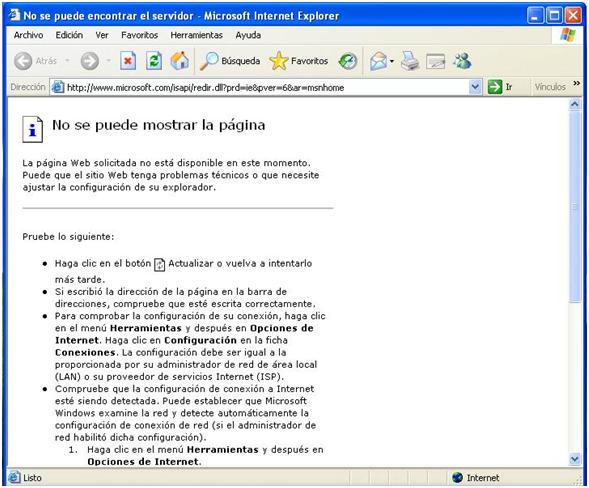The image size is (589, 488).
Task: Click the address URL text field
Action: [x=267, y=88]
